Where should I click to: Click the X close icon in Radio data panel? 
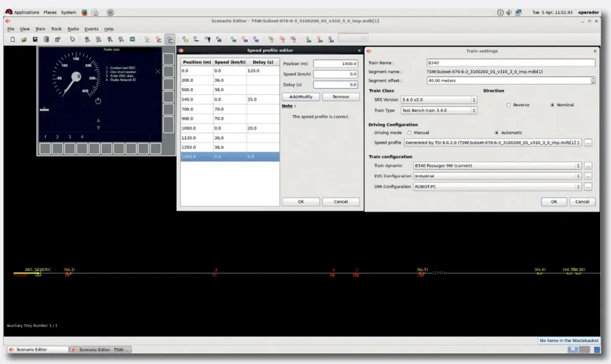pos(158,71)
